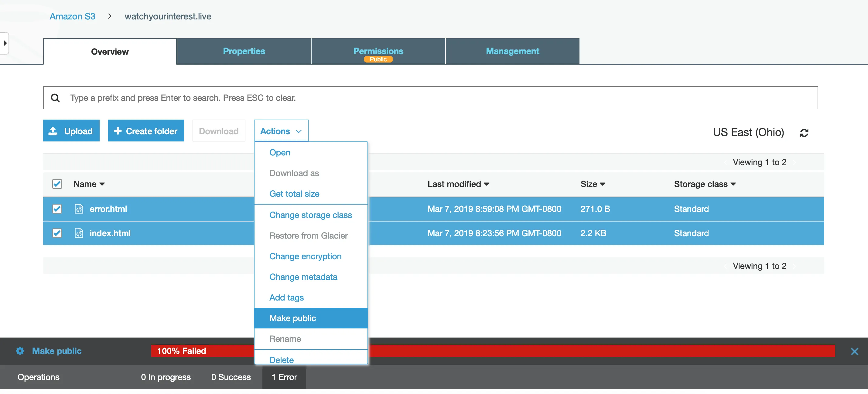Collapse the Actions dropdown
This screenshot has width=868, height=394.
281,131
